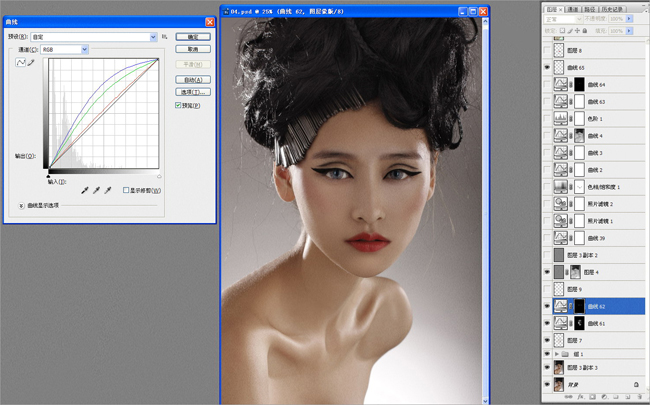
Task: Select the 曲线 63 layer
Action: click(594, 102)
